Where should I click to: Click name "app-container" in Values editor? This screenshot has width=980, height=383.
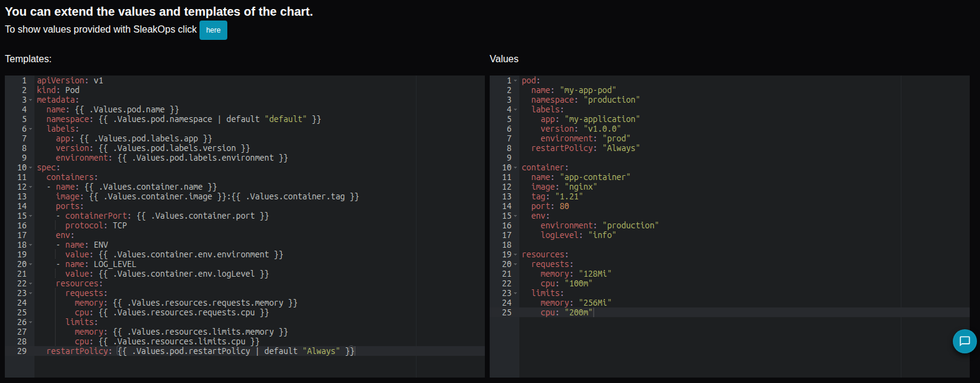[580, 177]
